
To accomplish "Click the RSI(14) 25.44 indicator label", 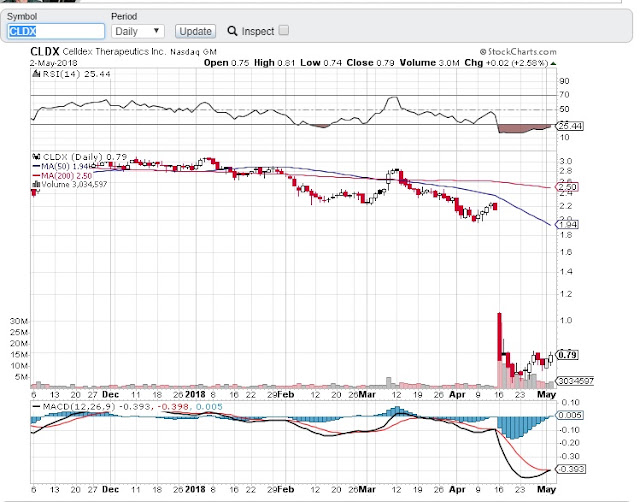I will pyautogui.click(x=76, y=74).
